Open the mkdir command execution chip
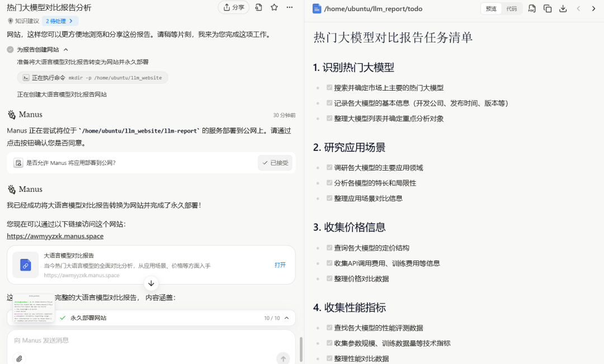 point(92,78)
